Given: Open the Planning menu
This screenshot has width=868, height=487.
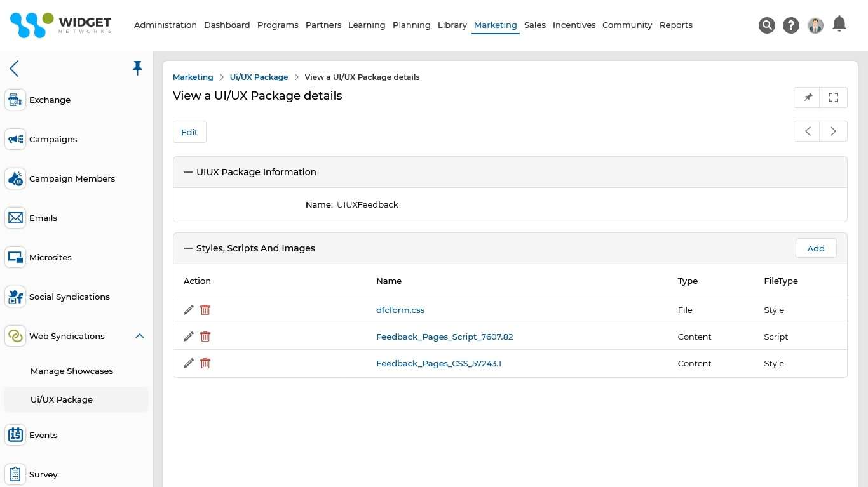Looking at the screenshot, I should coord(412,25).
